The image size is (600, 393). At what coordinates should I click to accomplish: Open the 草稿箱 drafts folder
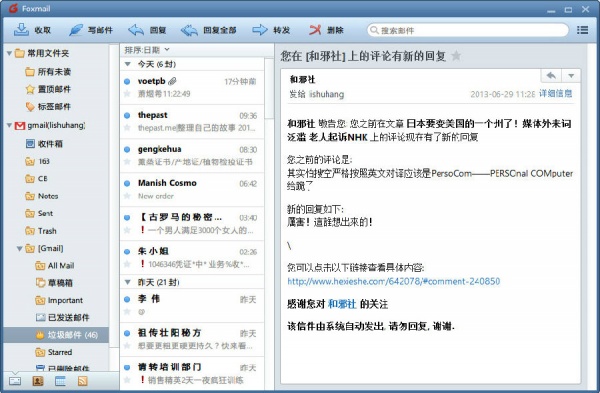pos(54,283)
